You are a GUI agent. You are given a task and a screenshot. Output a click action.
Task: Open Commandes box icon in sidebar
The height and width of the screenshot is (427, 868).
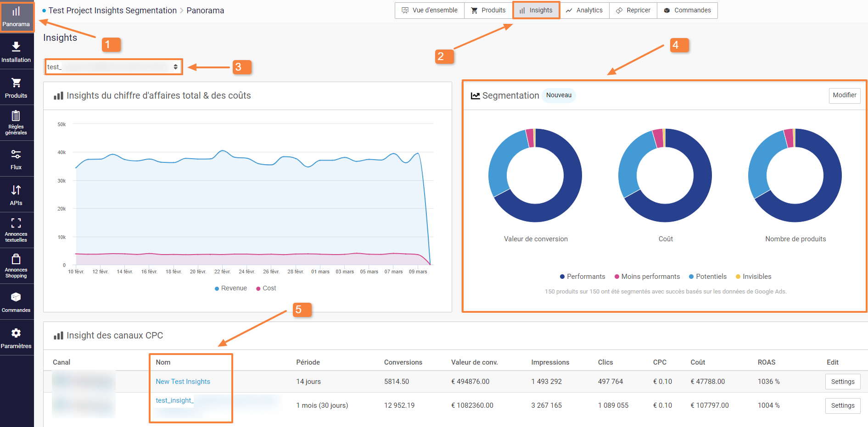(x=16, y=297)
